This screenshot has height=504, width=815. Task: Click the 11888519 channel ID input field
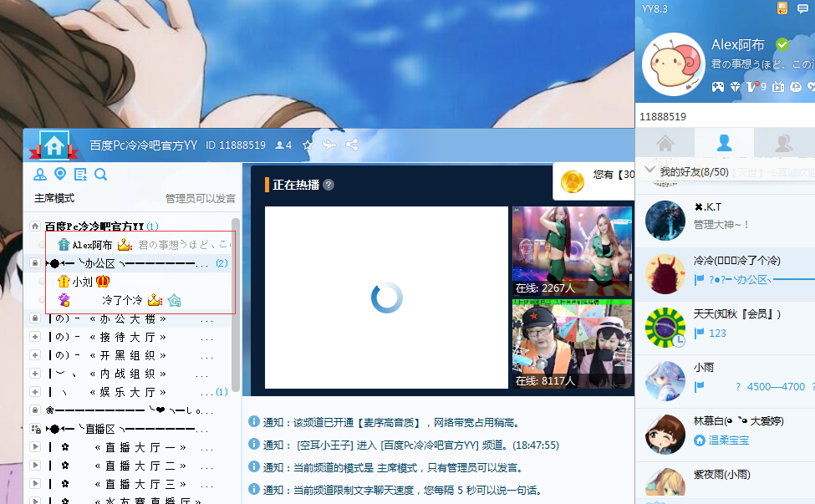tap(725, 116)
